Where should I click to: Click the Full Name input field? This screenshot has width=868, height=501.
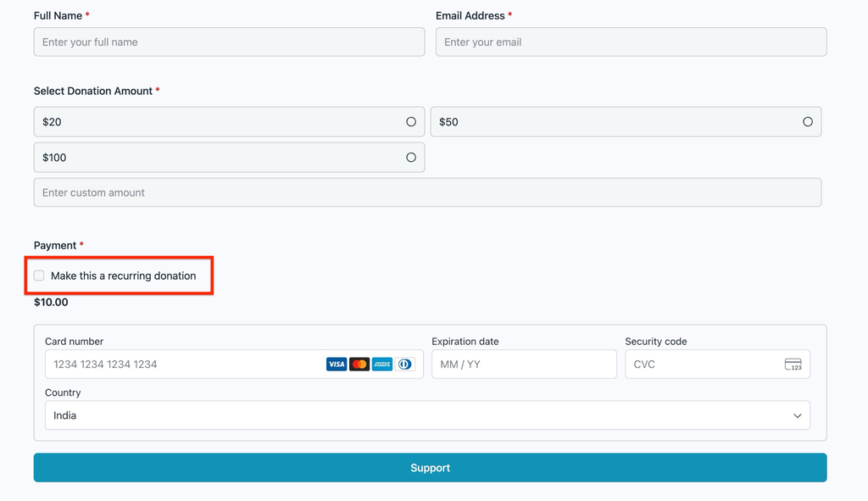point(229,42)
